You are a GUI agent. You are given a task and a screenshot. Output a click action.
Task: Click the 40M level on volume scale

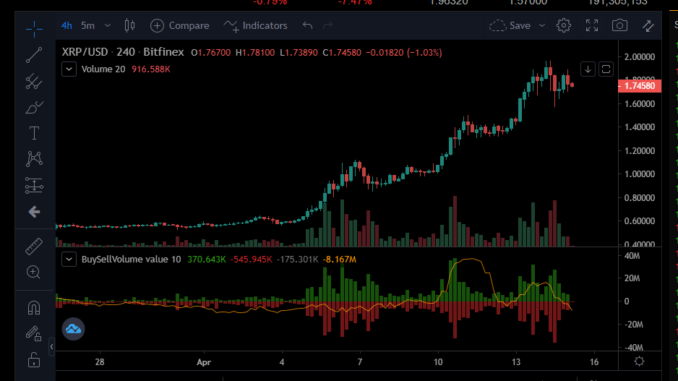(632, 256)
